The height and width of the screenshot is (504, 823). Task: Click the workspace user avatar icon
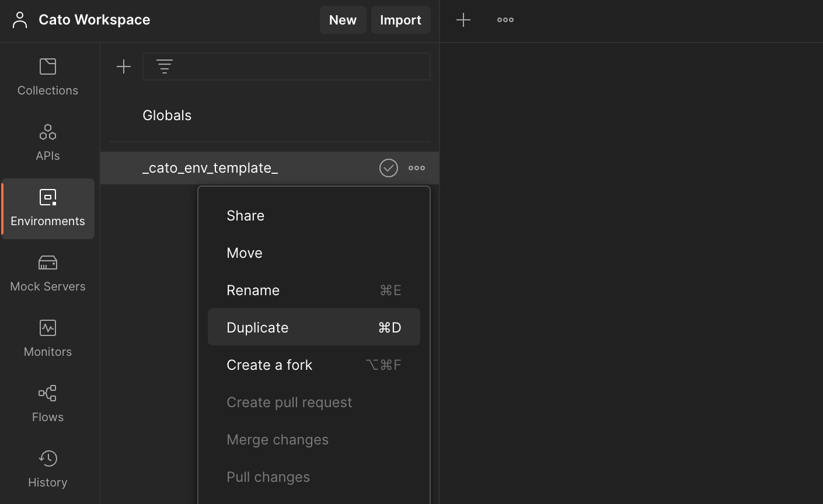[x=20, y=19]
